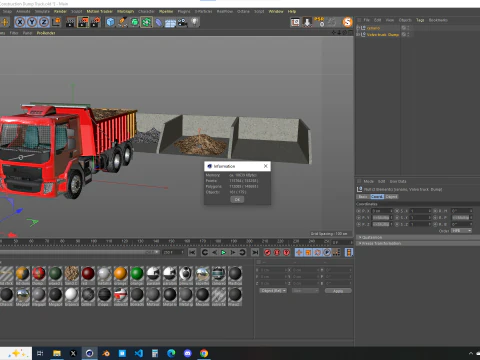Click the P.X position input field
Screen dimensions: 480x360
tap(382, 211)
